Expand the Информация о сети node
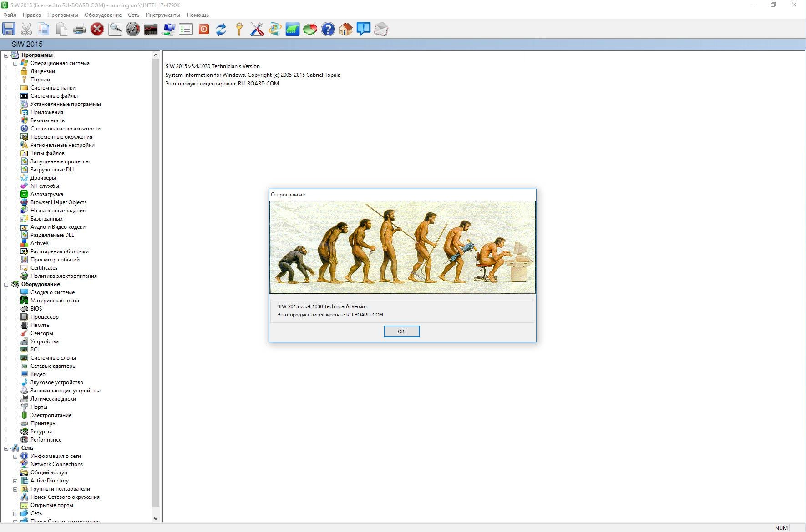Image resolution: width=806 pixels, height=532 pixels. (x=15, y=457)
